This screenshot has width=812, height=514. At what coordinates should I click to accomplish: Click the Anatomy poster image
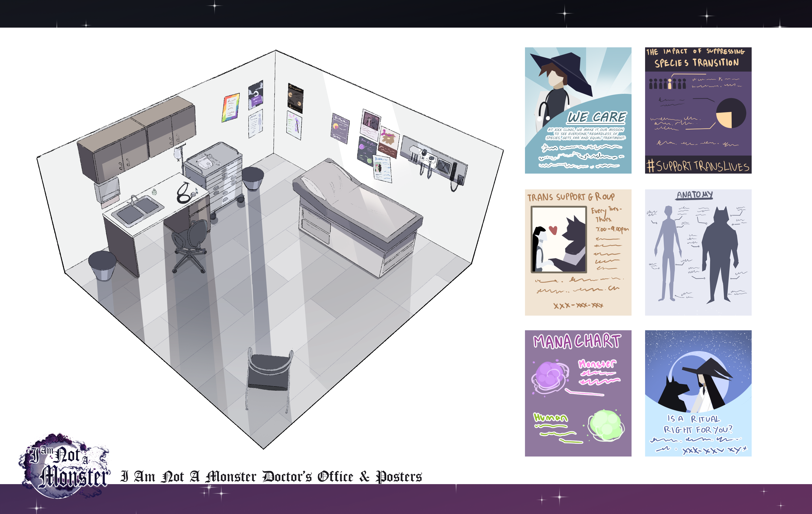point(698,252)
